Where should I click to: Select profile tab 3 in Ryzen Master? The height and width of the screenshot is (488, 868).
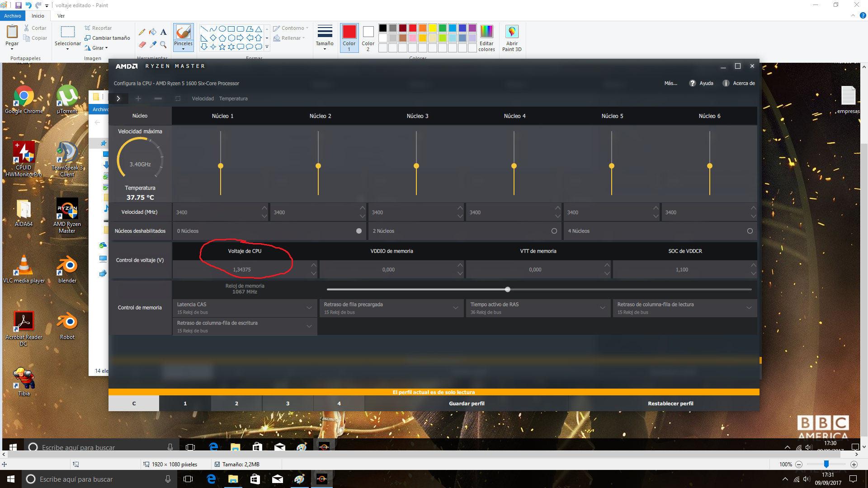(x=288, y=404)
